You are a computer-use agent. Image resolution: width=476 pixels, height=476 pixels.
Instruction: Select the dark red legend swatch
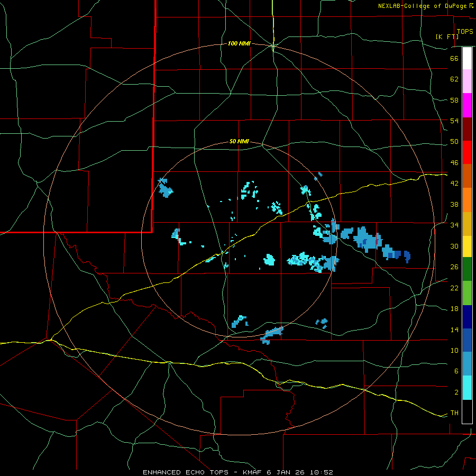click(x=467, y=129)
